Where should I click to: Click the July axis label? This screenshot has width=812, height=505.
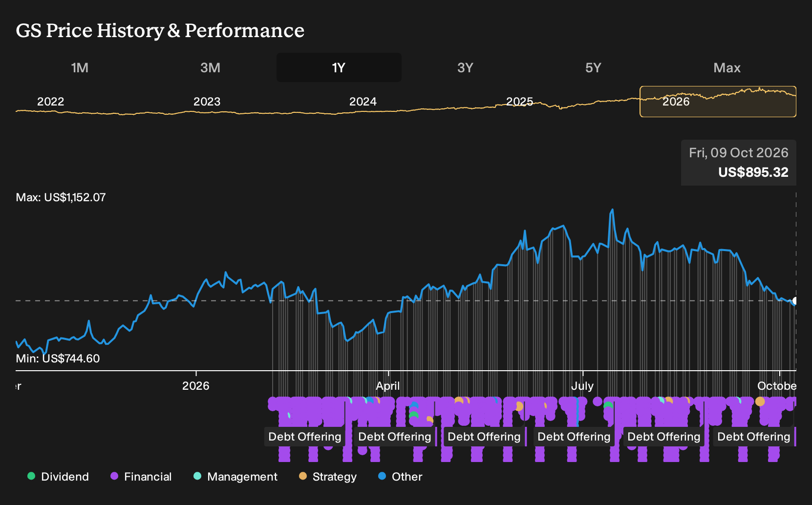582,386
